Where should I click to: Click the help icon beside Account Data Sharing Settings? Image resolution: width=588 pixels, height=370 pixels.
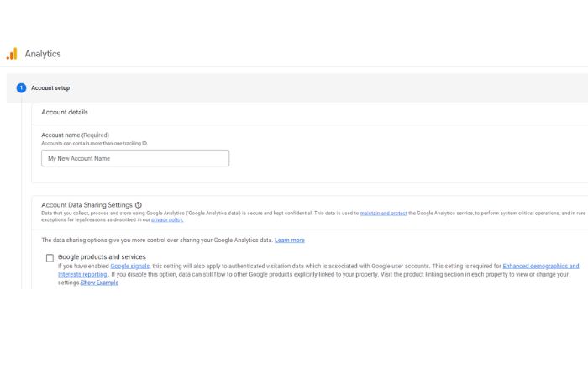click(139, 205)
